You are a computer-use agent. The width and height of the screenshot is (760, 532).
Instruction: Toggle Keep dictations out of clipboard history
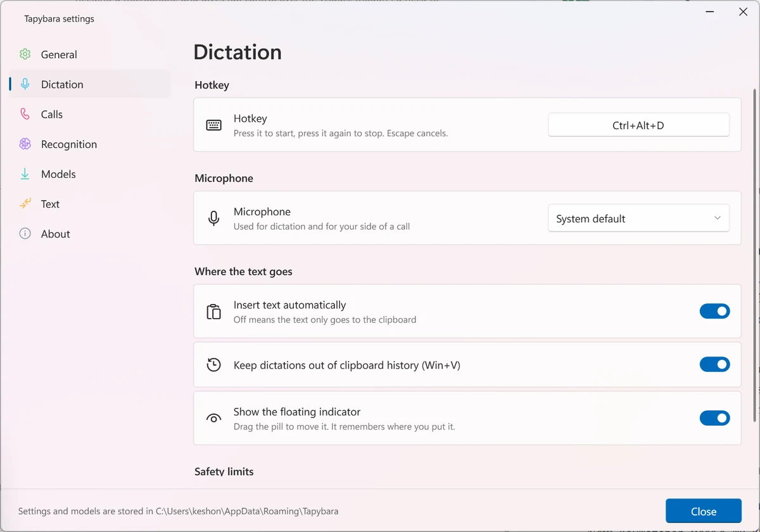click(x=714, y=364)
